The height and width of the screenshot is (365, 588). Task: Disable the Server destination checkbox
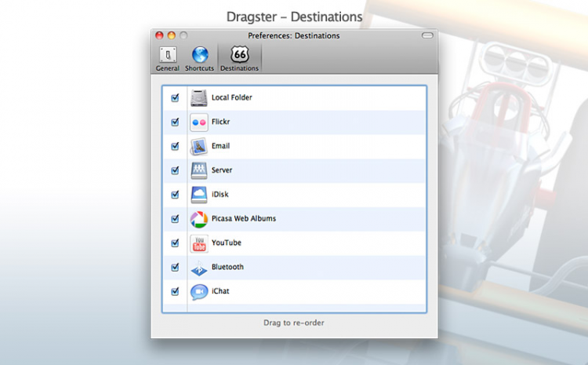pos(175,170)
